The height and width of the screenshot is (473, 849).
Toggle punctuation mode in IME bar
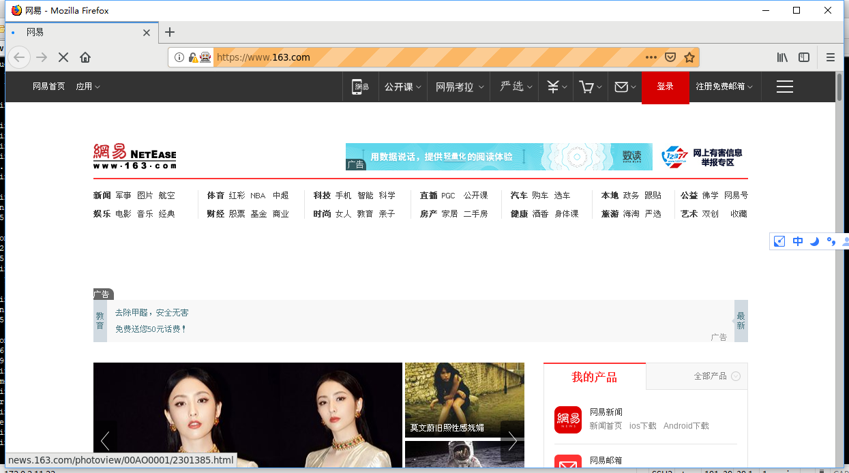[831, 241]
